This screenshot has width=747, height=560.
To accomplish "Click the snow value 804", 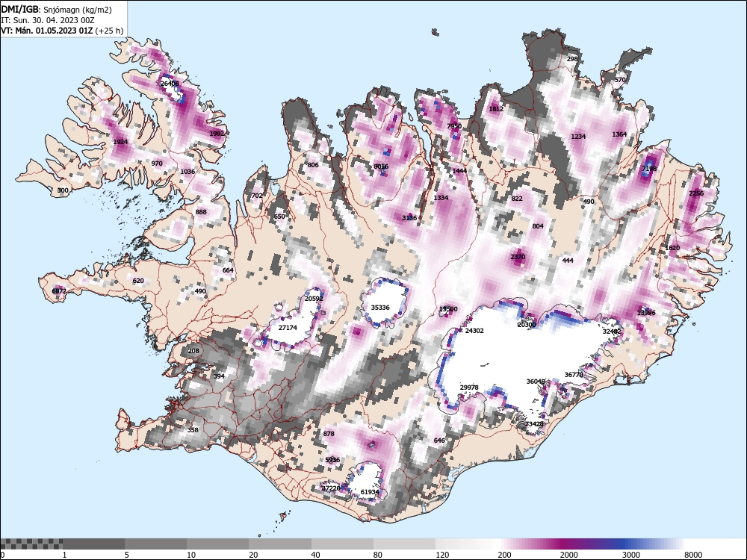I will [x=537, y=226].
